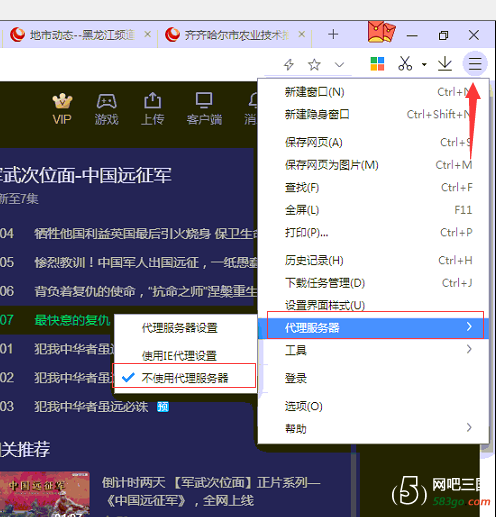Image resolution: width=496 pixels, height=517 pixels.
Task: Select 登录 menu item
Action: pyautogui.click(x=374, y=378)
